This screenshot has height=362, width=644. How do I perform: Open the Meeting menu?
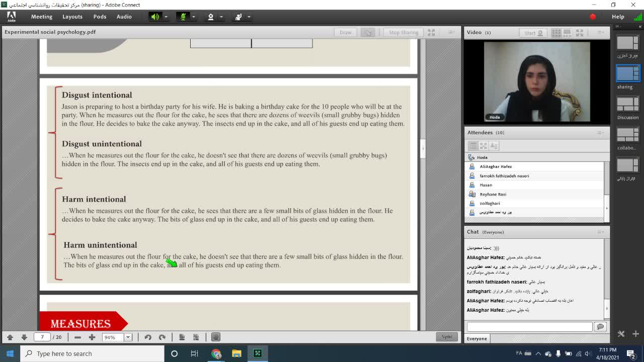coord(41,17)
